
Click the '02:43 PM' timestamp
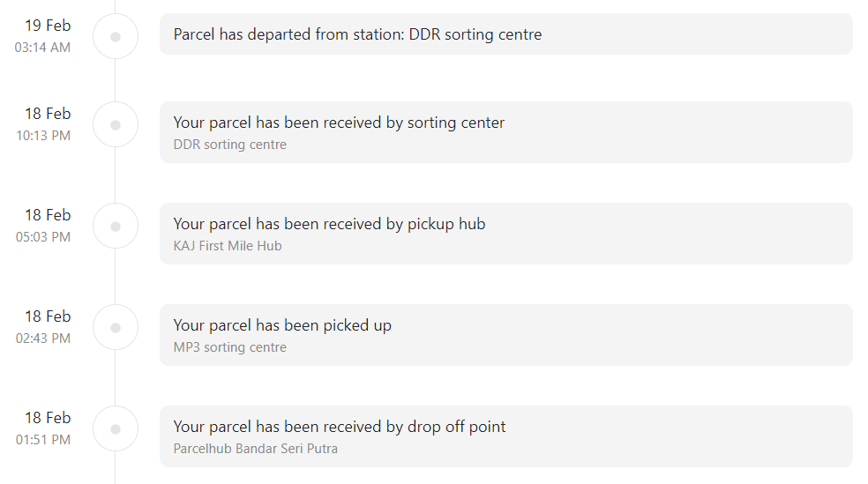pos(43,338)
